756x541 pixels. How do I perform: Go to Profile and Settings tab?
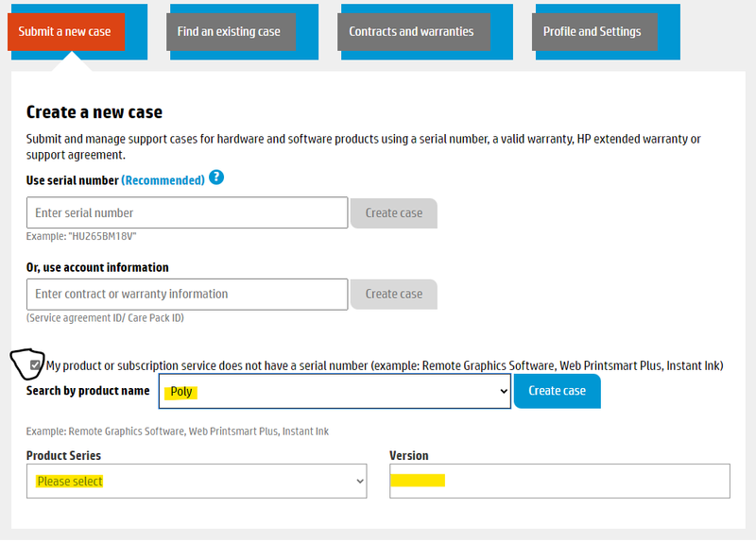[594, 32]
